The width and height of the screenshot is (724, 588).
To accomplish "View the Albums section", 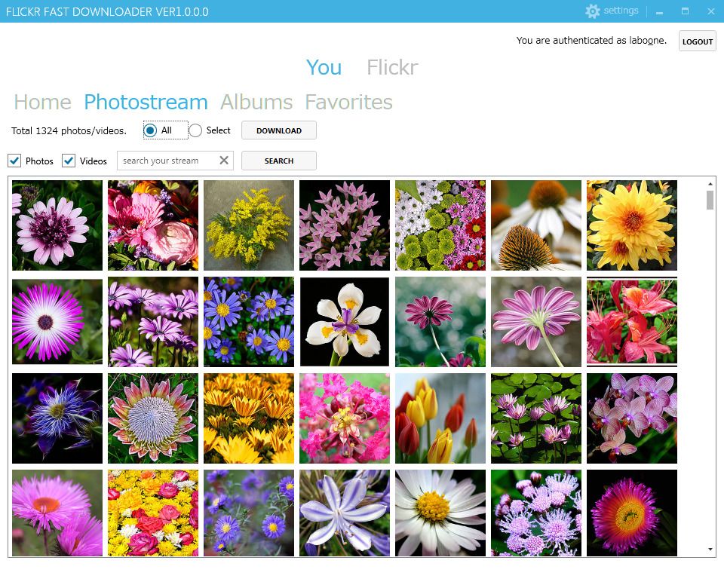I will click(256, 102).
